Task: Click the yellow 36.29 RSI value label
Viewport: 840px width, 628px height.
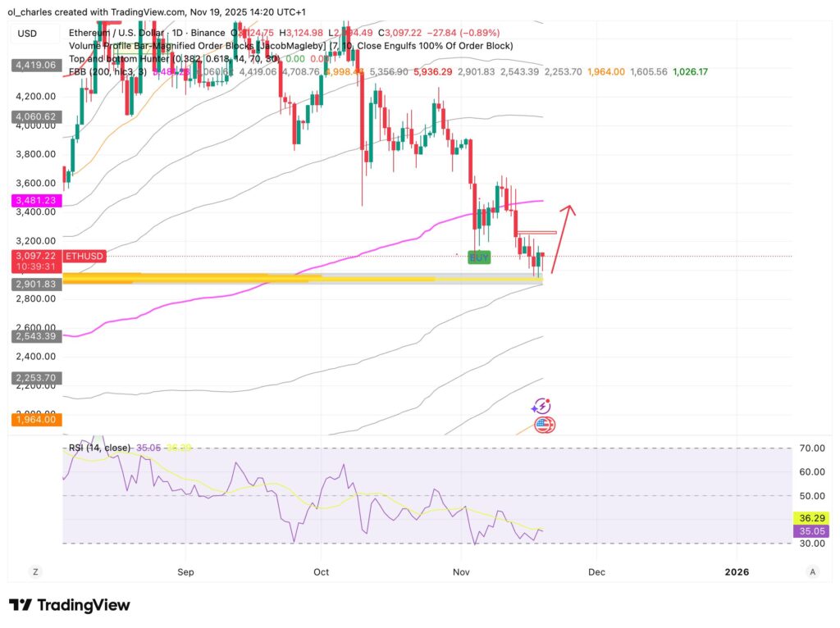Action: pyautogui.click(x=810, y=518)
